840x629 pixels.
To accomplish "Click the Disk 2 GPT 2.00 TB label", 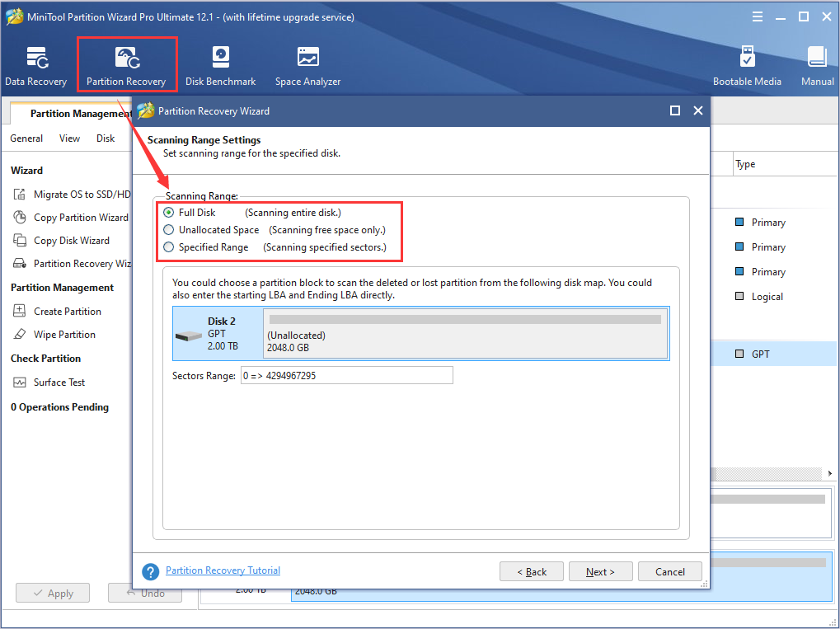I will 223,333.
